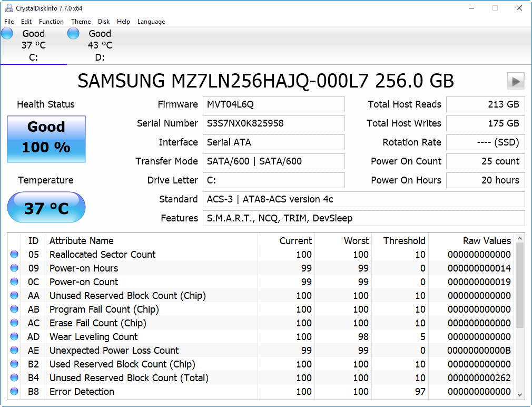
Task: Open the Edit menu
Action: (26, 22)
